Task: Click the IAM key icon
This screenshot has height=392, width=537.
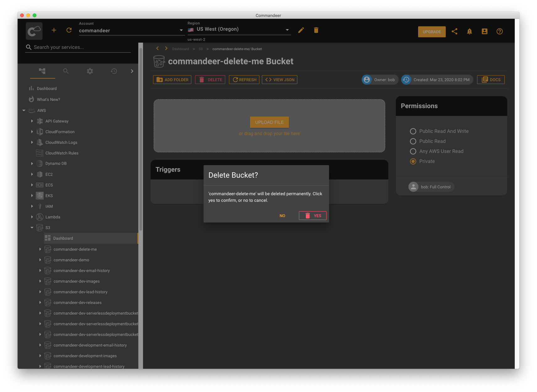Action: pyautogui.click(x=40, y=206)
